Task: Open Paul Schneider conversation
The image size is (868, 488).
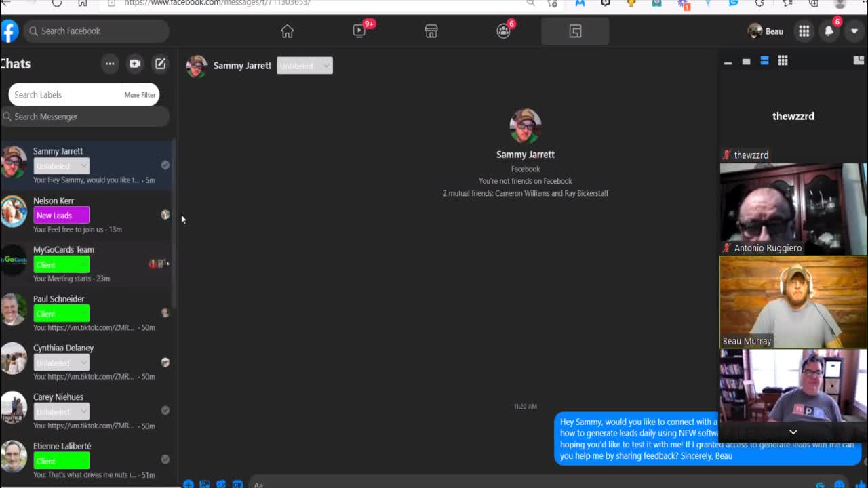Action: pyautogui.click(x=85, y=313)
